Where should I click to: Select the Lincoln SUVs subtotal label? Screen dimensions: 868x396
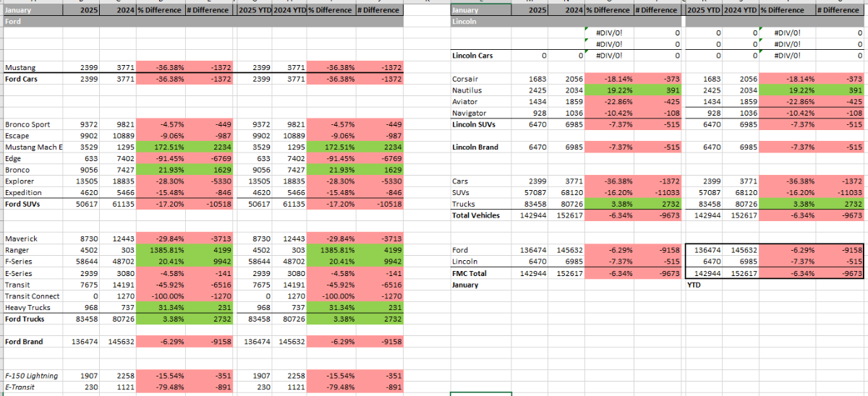[x=475, y=124]
